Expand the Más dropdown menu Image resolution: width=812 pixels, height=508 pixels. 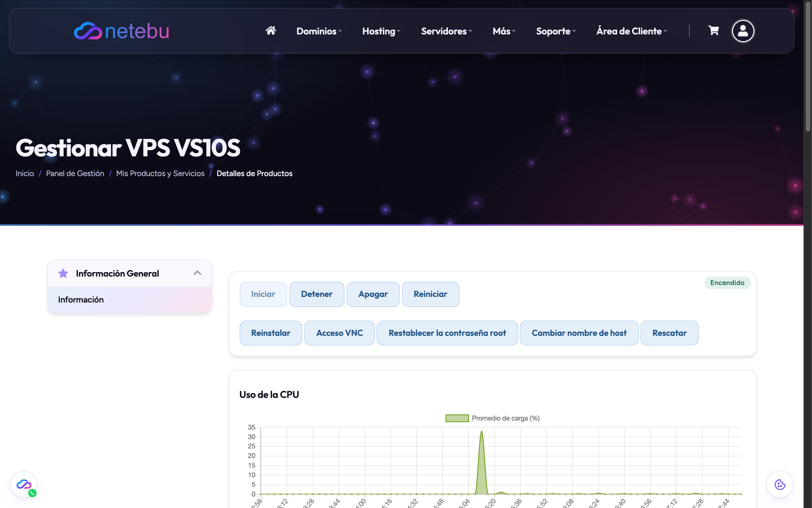504,31
